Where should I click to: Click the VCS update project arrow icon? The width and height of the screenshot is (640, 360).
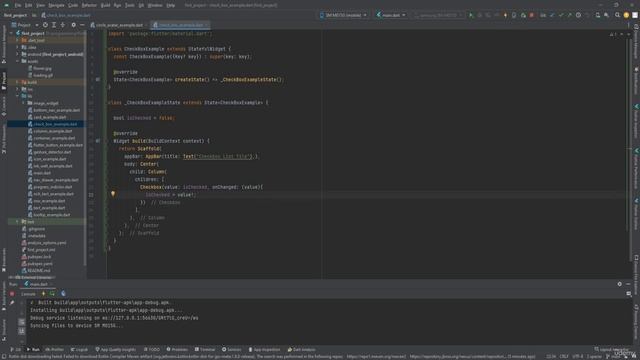coord(552,15)
